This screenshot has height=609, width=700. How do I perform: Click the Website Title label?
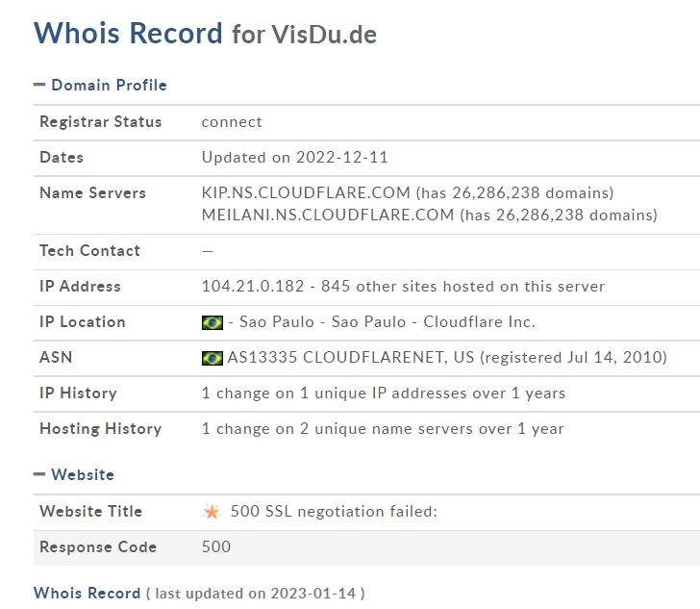(x=90, y=511)
